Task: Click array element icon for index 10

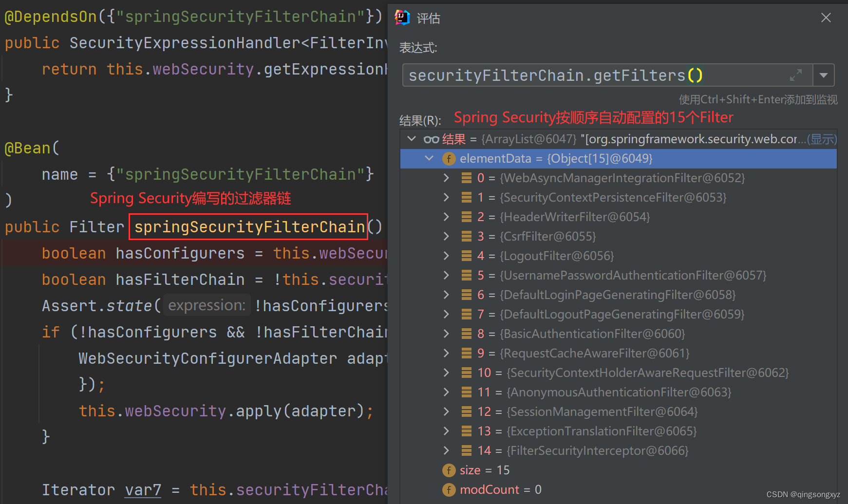Action: click(x=467, y=373)
